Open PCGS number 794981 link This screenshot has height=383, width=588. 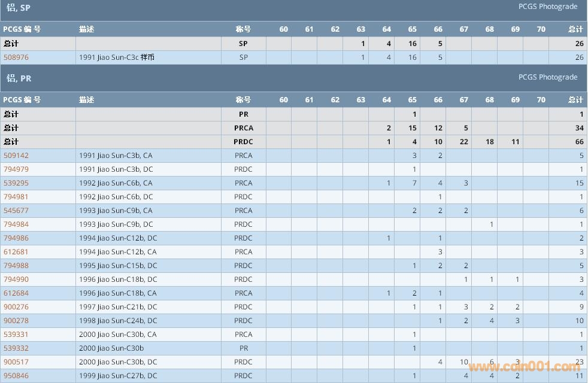(16, 197)
